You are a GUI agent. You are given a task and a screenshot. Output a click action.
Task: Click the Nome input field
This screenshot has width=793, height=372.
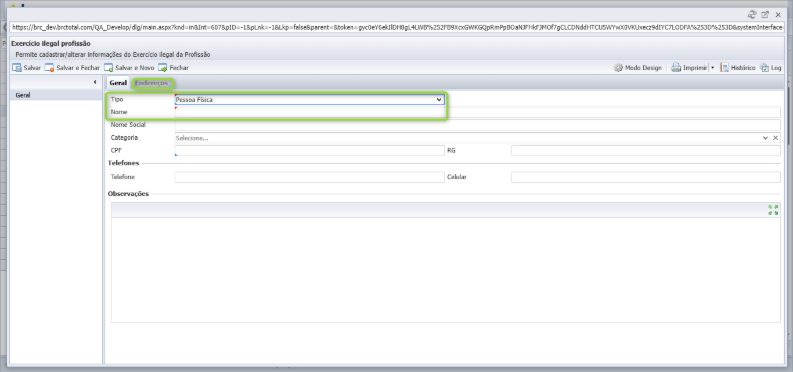tap(477, 112)
